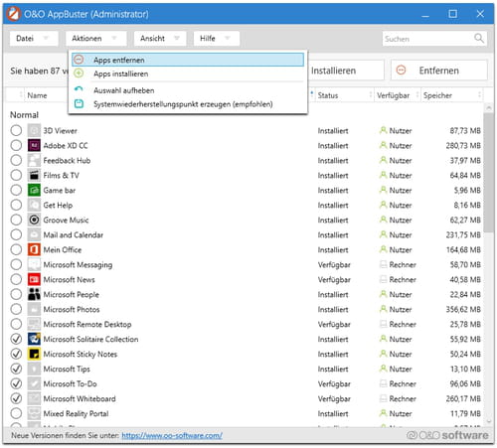This screenshot has height=448, width=497.
Task: Open the Ansicht dropdown menu
Action: (160, 39)
